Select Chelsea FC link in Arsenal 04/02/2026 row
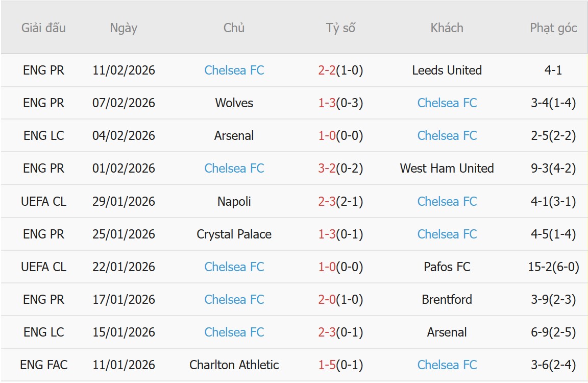588x383 pixels. (447, 136)
